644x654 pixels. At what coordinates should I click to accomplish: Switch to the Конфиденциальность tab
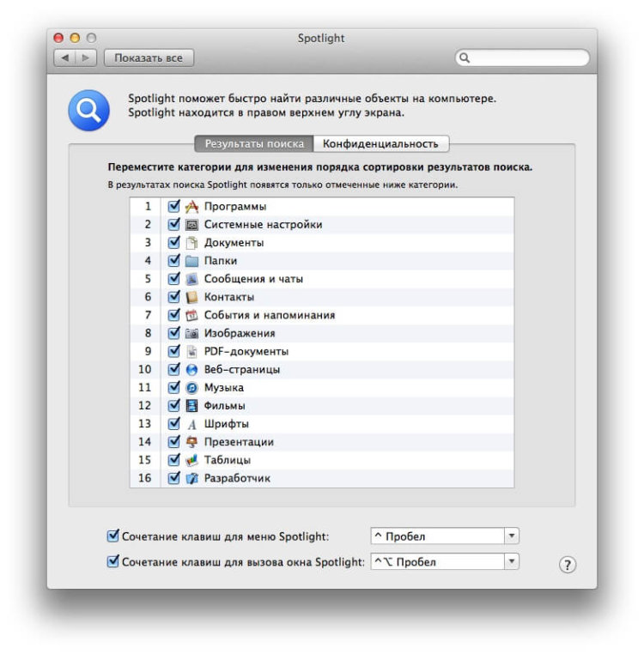381,144
